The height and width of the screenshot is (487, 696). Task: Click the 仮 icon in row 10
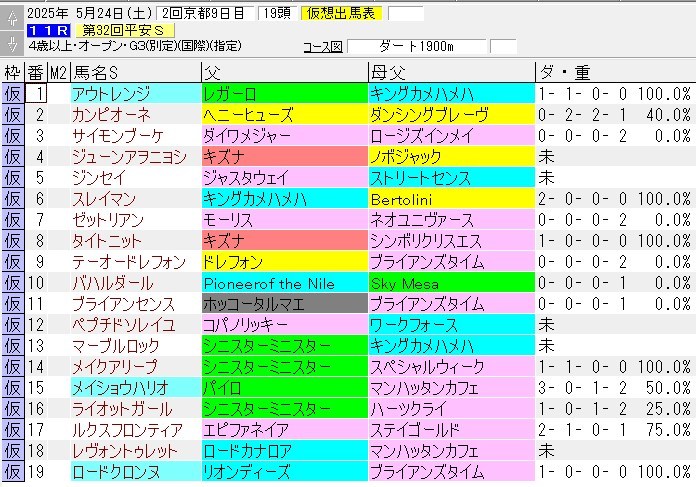click(13, 283)
